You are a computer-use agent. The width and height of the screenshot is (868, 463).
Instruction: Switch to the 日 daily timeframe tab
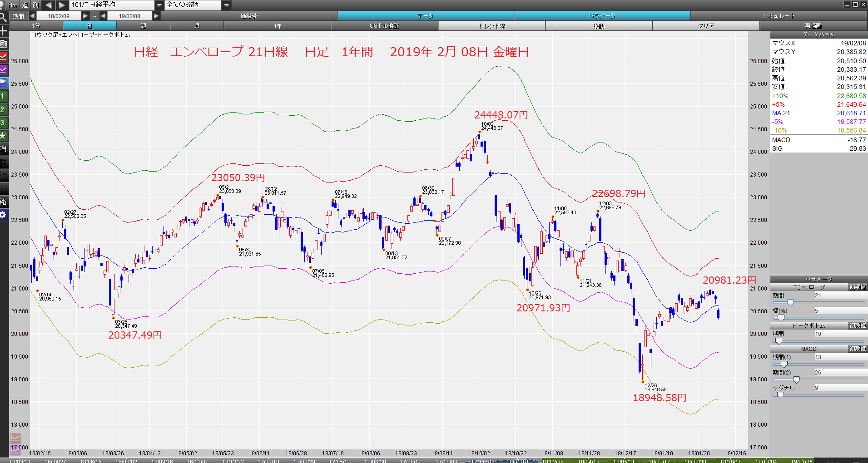pyautogui.click(x=89, y=26)
